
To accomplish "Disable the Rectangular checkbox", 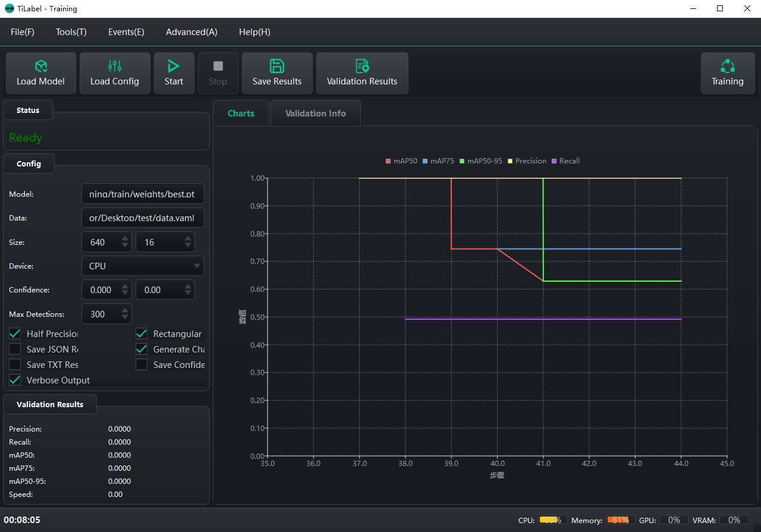I will tap(141, 333).
